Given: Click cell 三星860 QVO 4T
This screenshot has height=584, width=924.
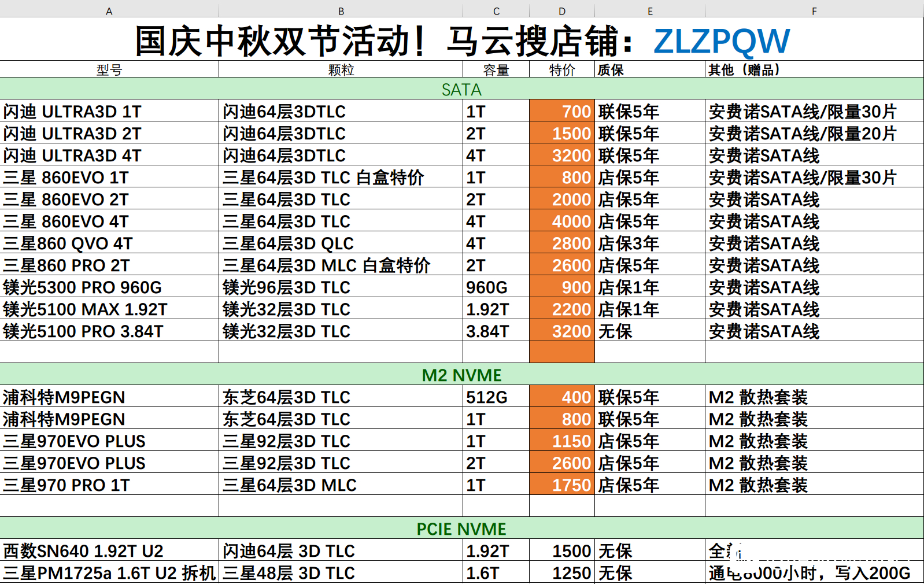Looking at the screenshot, I should pos(109,243).
